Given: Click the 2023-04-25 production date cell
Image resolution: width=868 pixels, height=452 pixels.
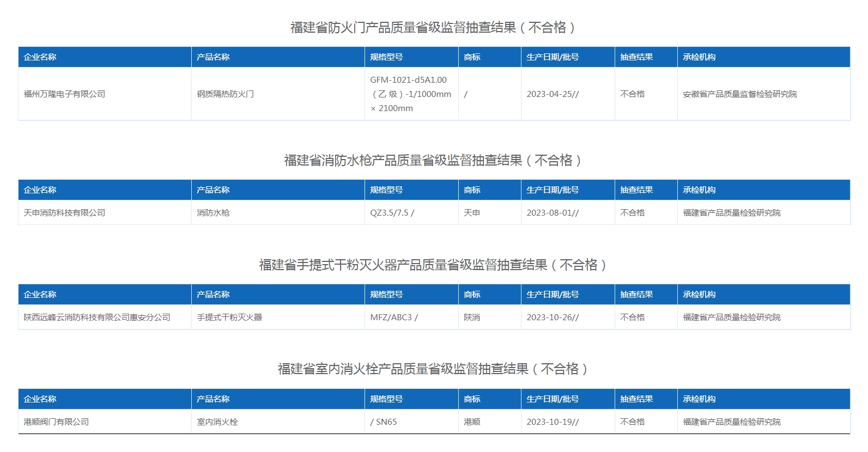Looking at the screenshot, I should tap(553, 94).
